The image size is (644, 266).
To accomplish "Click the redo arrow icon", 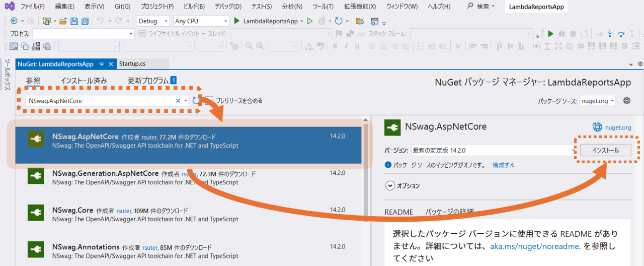I will tap(118, 21).
